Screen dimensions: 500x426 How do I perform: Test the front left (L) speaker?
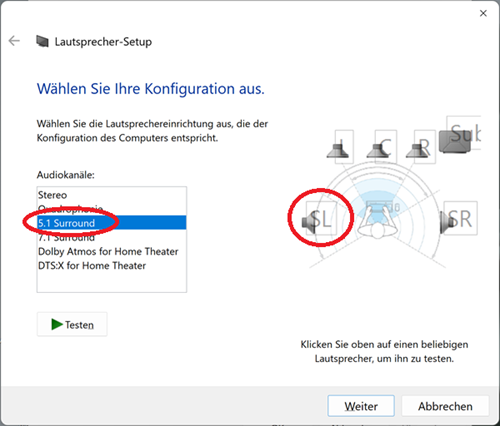click(340, 147)
